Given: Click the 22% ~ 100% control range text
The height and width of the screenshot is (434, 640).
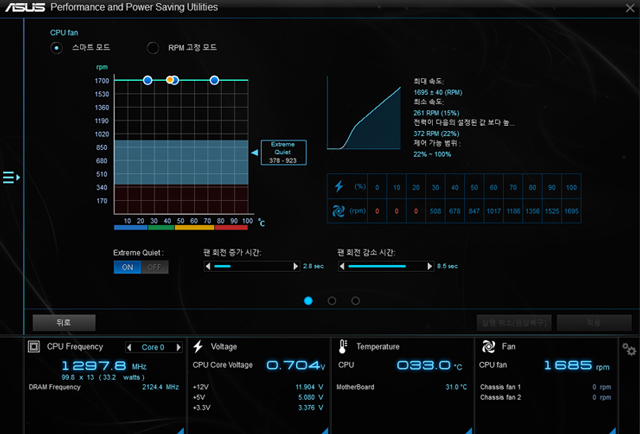Looking at the screenshot, I should coord(432,154).
